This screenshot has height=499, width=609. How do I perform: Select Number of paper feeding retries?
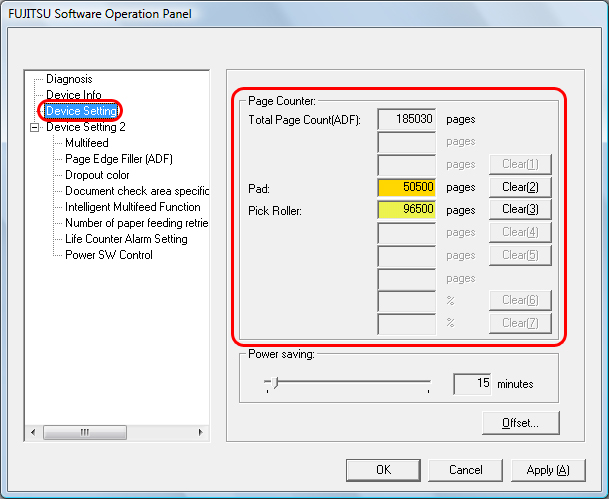click(x=137, y=223)
